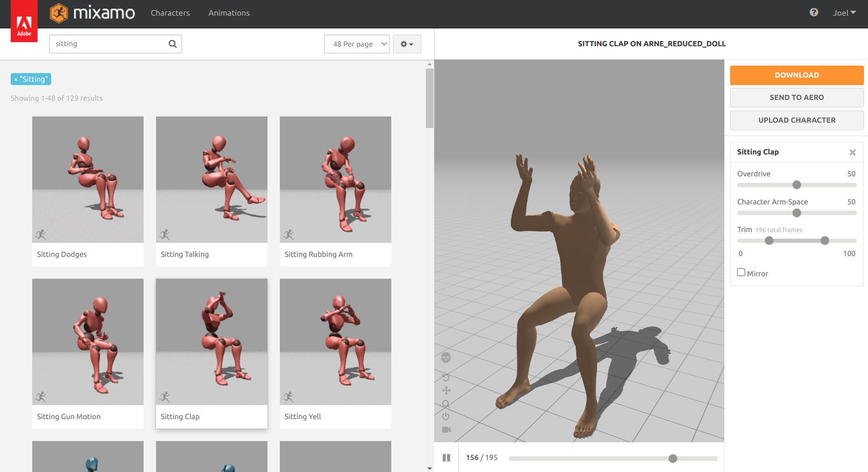Image resolution: width=868 pixels, height=472 pixels.
Task: Enable the Mirror checkbox
Action: tap(741, 272)
